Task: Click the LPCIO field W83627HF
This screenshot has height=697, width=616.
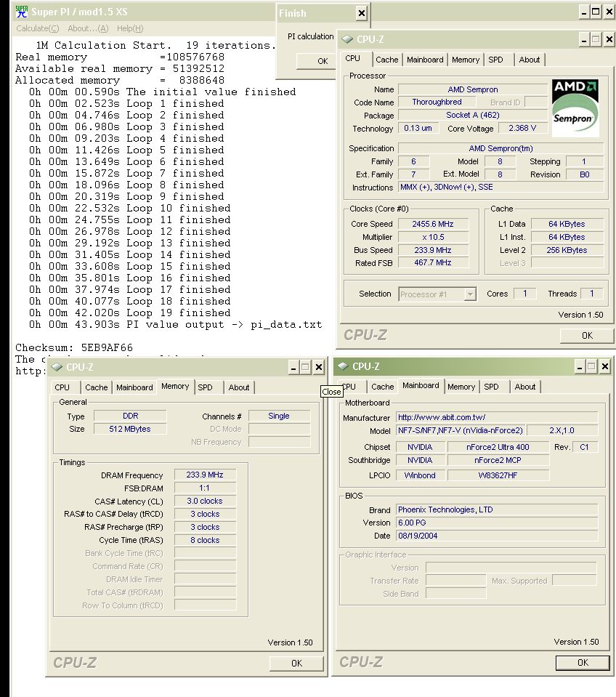Action: click(498, 475)
